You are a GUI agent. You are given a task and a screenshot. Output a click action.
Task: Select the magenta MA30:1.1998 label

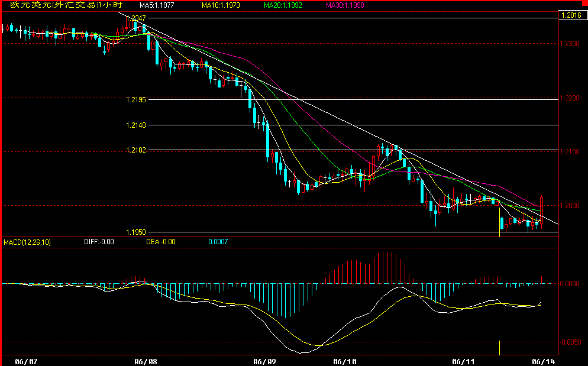click(345, 5)
